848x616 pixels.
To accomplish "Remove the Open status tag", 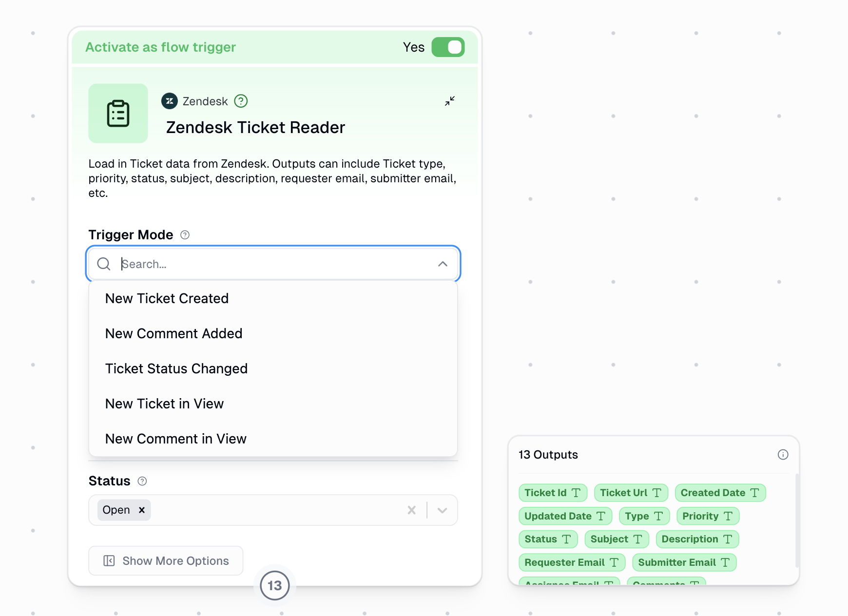I will 141,510.
